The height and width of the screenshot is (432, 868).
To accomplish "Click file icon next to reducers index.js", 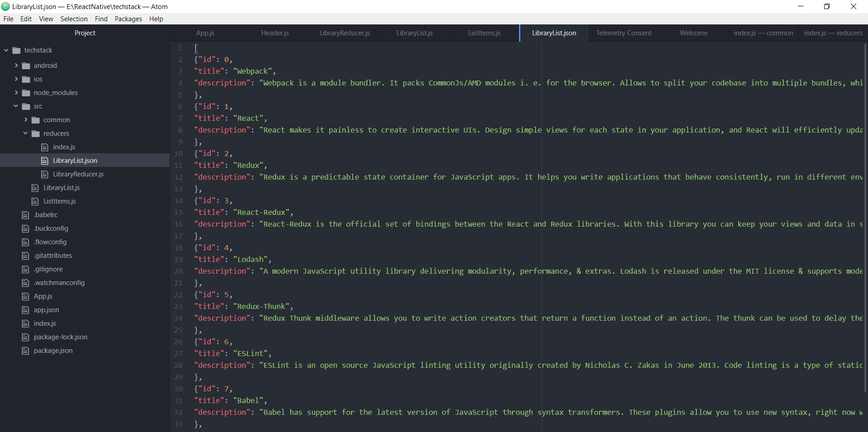I will click(45, 147).
